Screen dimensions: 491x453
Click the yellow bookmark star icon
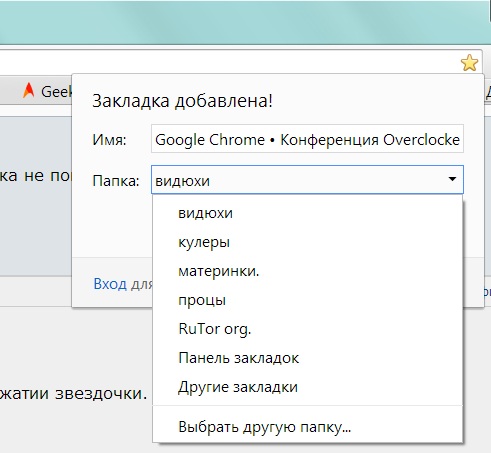coord(469,63)
